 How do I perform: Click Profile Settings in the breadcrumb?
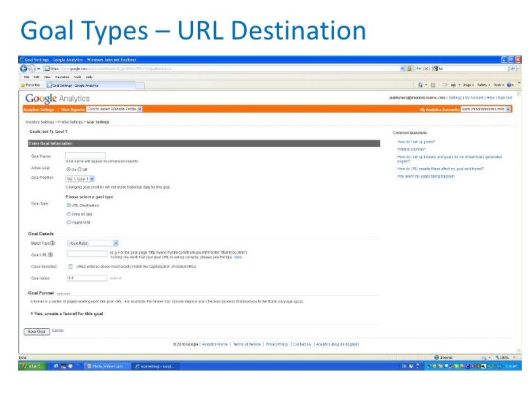click(70, 122)
